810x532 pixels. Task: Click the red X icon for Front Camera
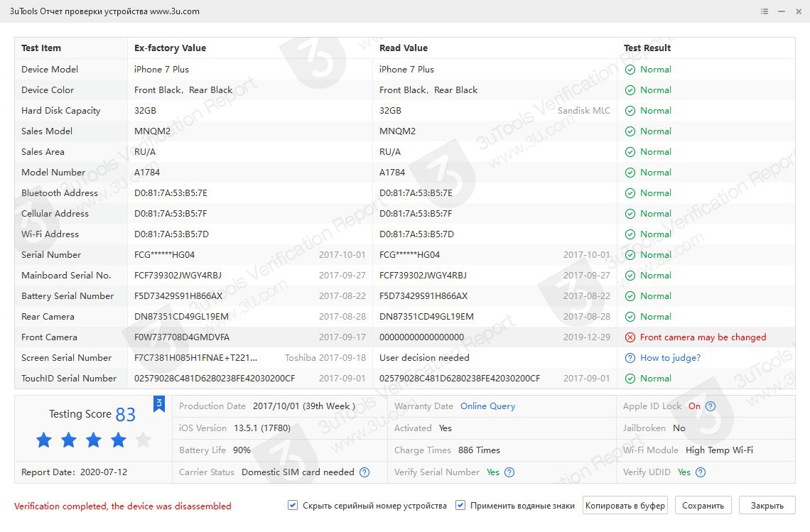point(630,337)
